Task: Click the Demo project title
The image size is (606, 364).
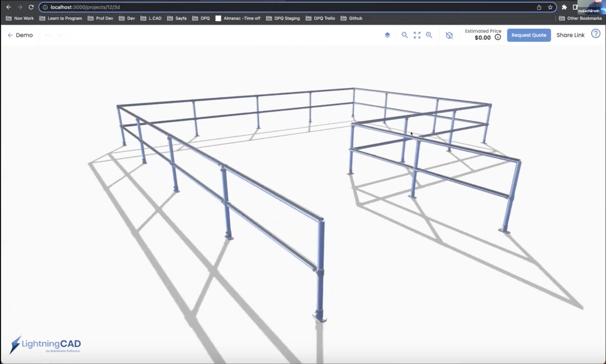Action: 24,35
